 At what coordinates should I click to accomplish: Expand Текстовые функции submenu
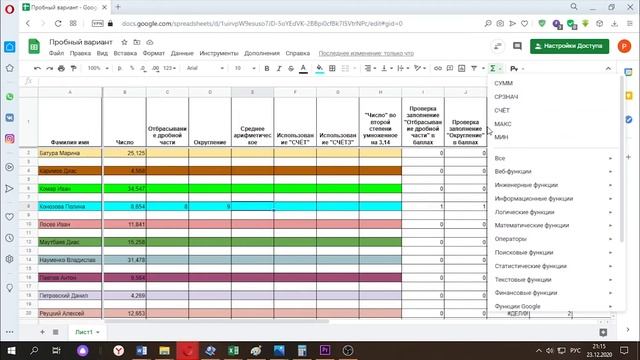tap(553, 280)
